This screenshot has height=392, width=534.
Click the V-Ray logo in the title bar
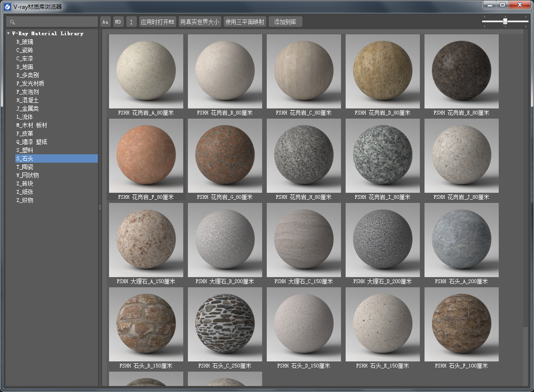point(7,7)
